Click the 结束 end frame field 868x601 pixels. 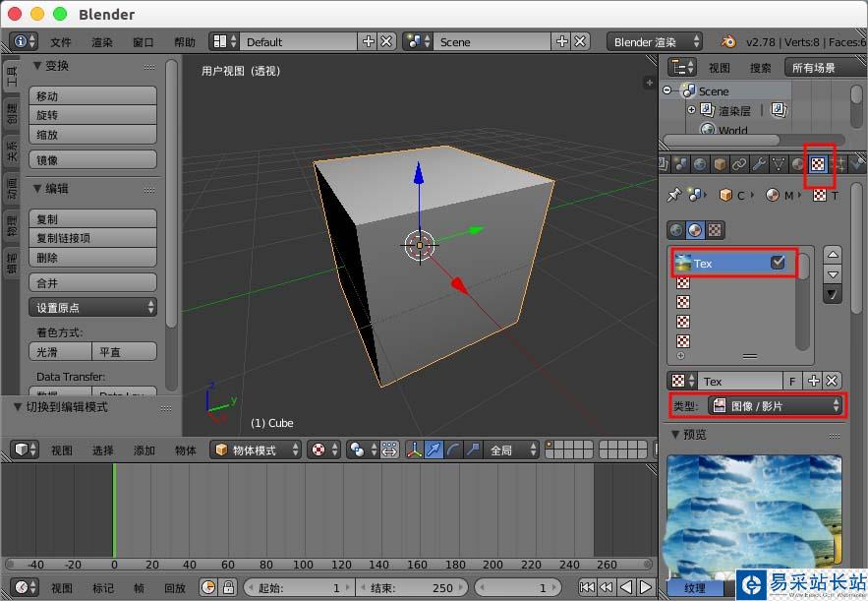(411, 588)
